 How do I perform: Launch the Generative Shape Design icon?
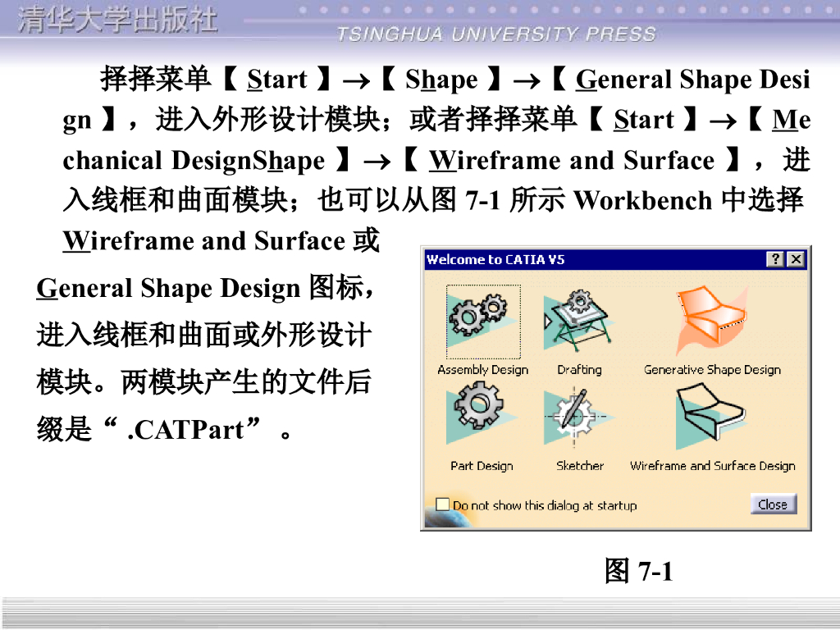point(712,321)
